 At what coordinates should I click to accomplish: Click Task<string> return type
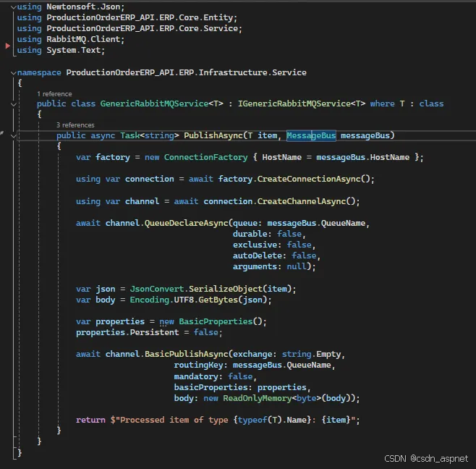click(x=149, y=135)
